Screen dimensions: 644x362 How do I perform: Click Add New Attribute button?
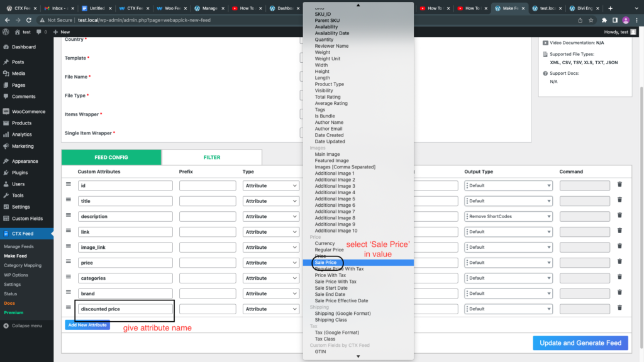point(87,325)
